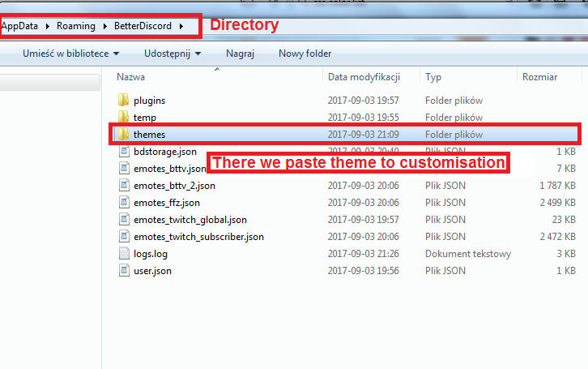Click the 1 787 KB size value
This screenshot has height=369, width=588.
tap(557, 186)
